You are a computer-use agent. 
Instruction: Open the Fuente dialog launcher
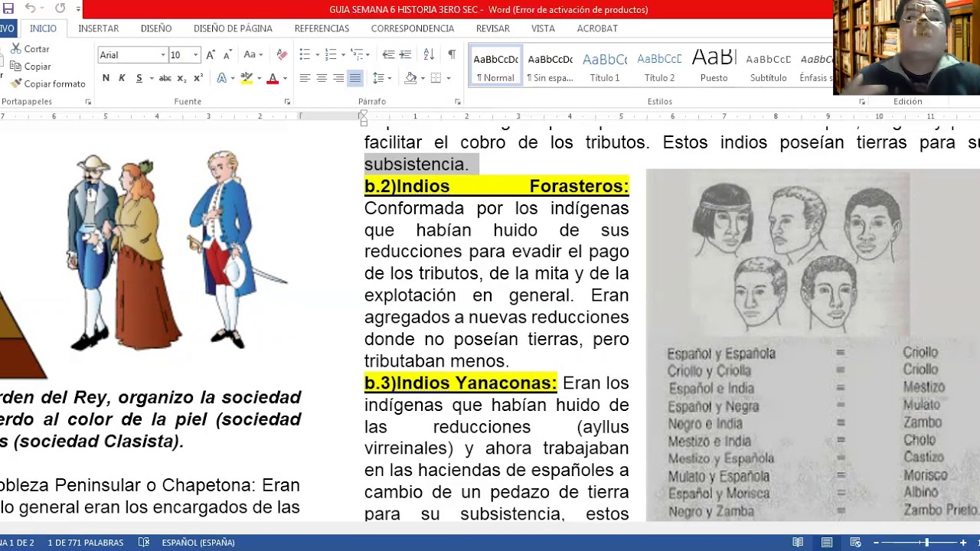(x=288, y=102)
